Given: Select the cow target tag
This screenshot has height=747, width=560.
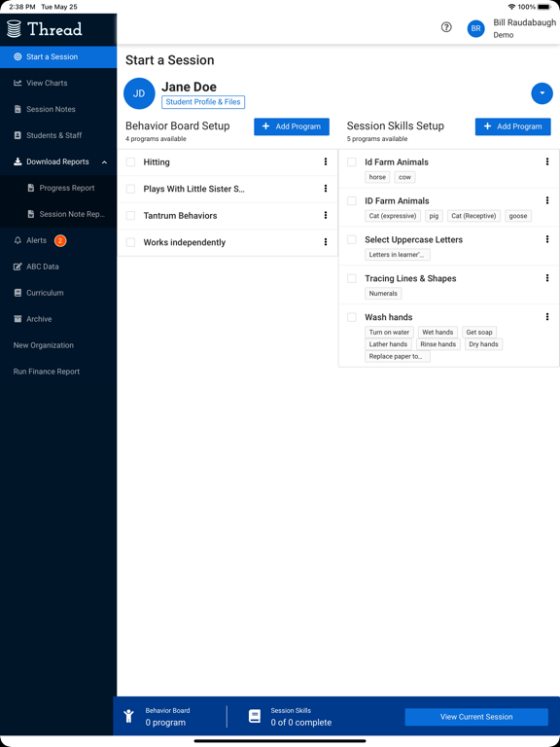Looking at the screenshot, I should (x=404, y=177).
